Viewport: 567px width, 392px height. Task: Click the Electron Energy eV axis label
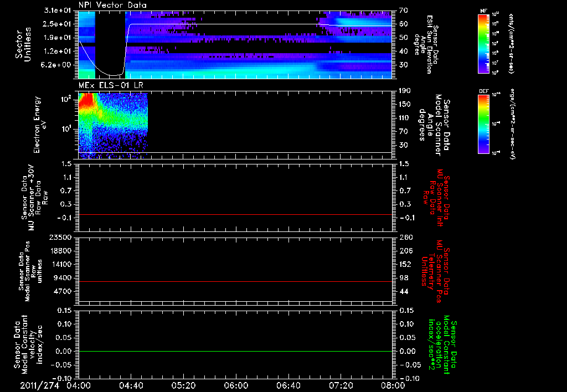[40, 125]
